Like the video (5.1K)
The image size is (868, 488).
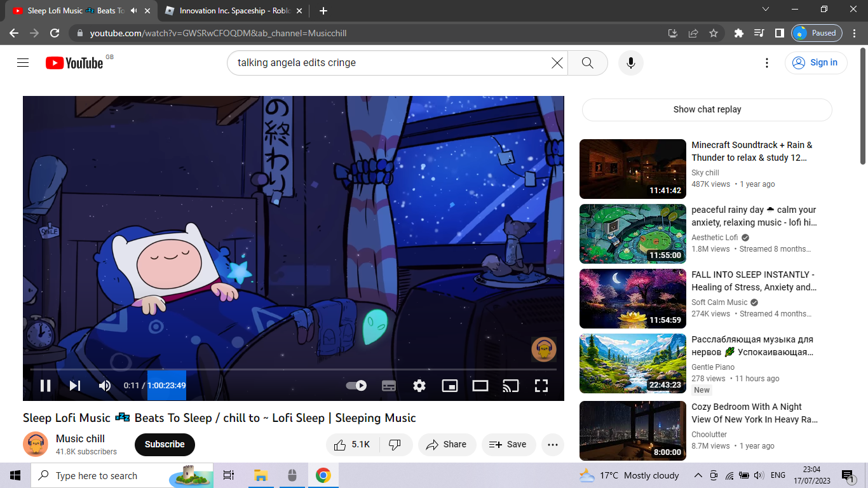tap(353, 444)
